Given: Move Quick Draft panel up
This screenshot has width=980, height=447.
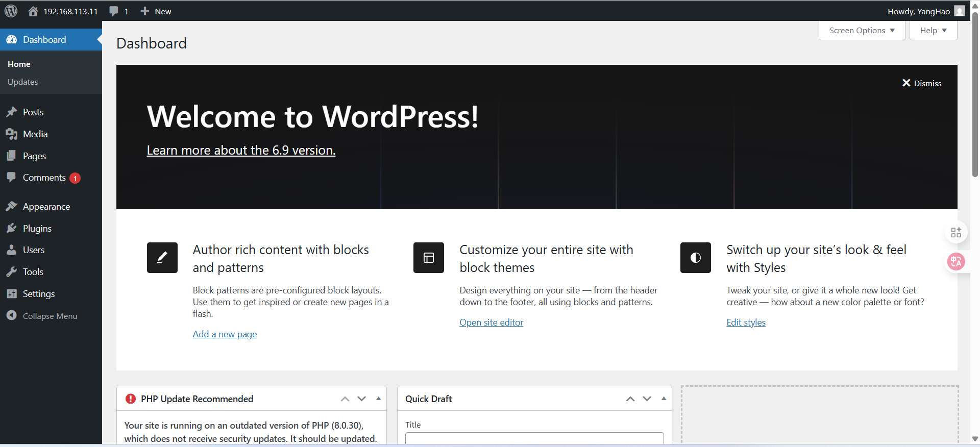Looking at the screenshot, I should click(630, 399).
